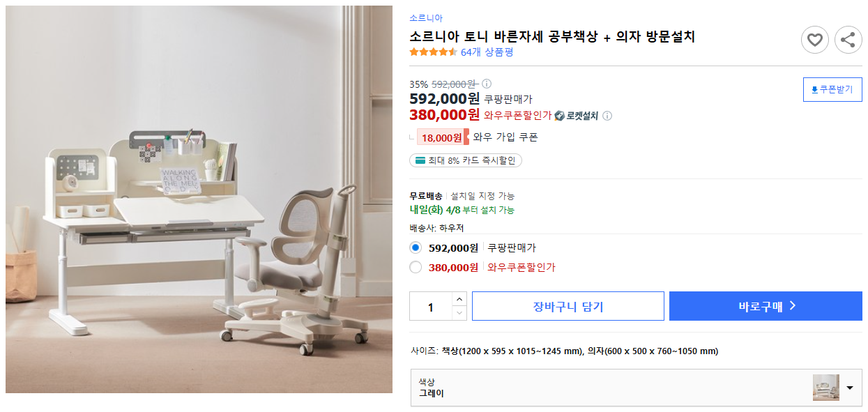Choose the 380,000원 와우쿠폰할인가 radio option
868x412 pixels.
point(416,267)
